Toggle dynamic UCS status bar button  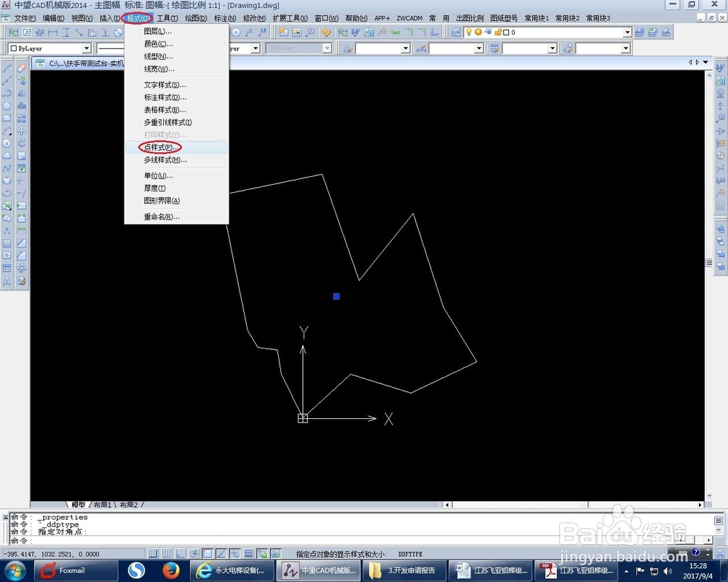tap(235, 554)
